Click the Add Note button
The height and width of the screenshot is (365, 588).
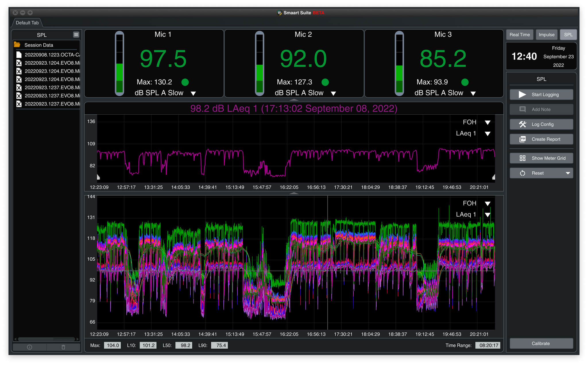click(541, 109)
